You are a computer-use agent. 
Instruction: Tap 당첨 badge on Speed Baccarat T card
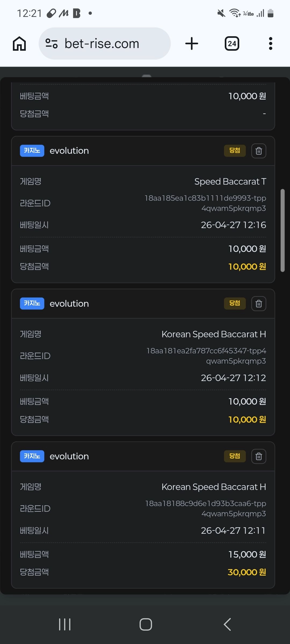235,151
